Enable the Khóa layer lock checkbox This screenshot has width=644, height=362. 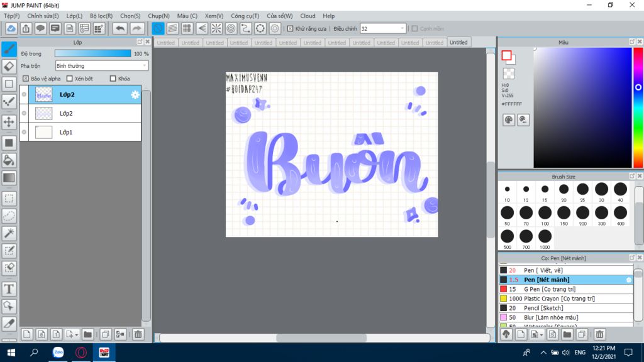click(x=113, y=79)
